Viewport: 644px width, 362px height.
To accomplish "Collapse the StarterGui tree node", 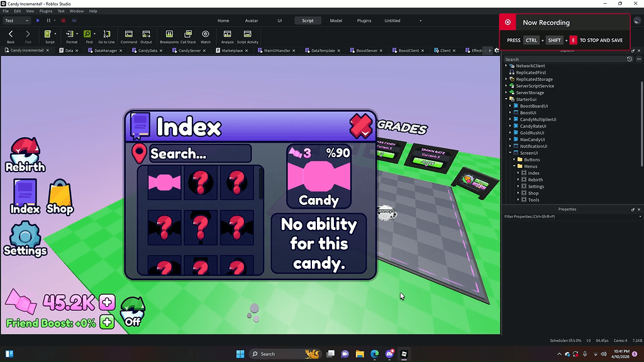I will point(506,99).
